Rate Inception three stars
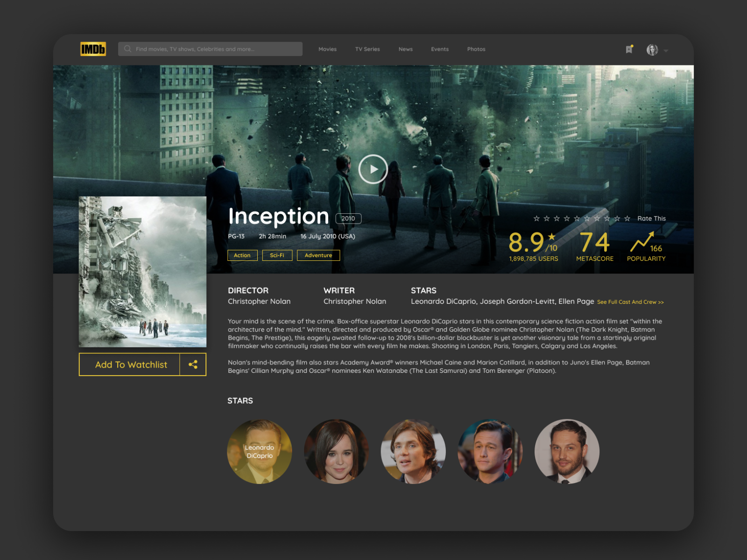The height and width of the screenshot is (560, 747). (x=557, y=218)
